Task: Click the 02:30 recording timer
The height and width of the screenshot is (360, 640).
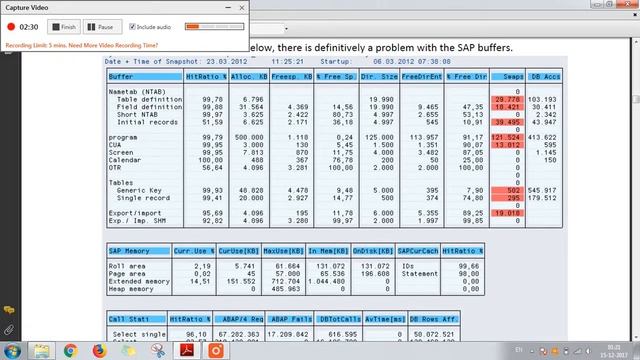Action: click(x=29, y=27)
